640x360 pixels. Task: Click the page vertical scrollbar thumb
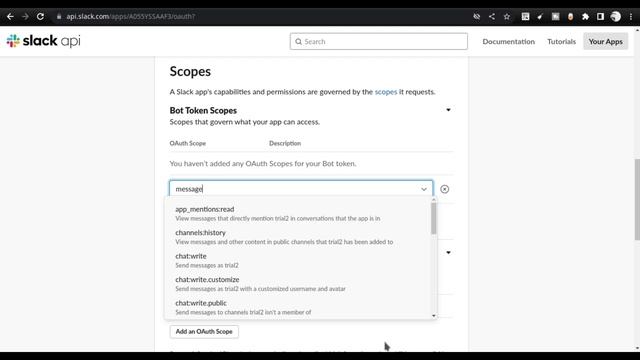(x=637, y=199)
